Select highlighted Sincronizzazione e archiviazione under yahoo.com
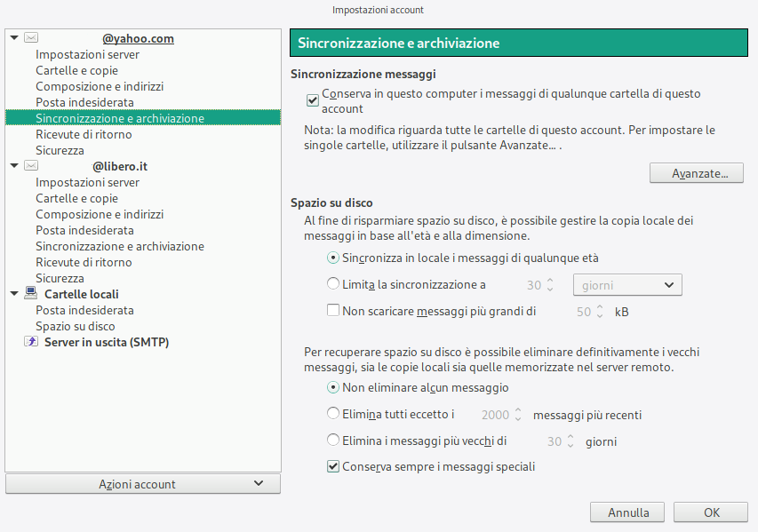Screen dimensions: 758x532 (x=143, y=118)
